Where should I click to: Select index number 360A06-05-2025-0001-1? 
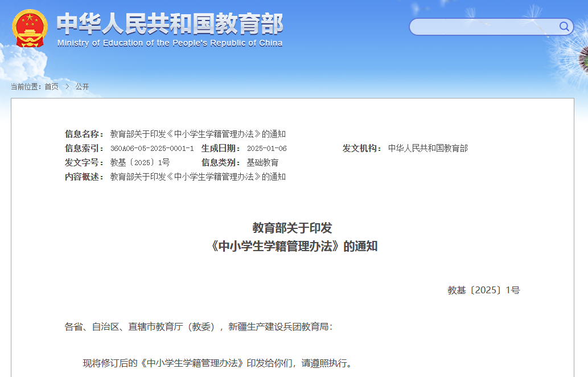point(152,149)
